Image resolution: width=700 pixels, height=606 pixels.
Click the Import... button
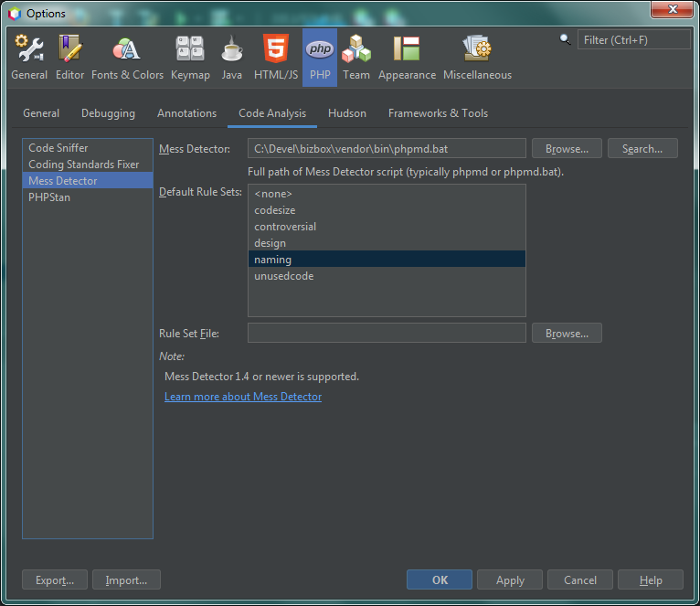click(126, 579)
